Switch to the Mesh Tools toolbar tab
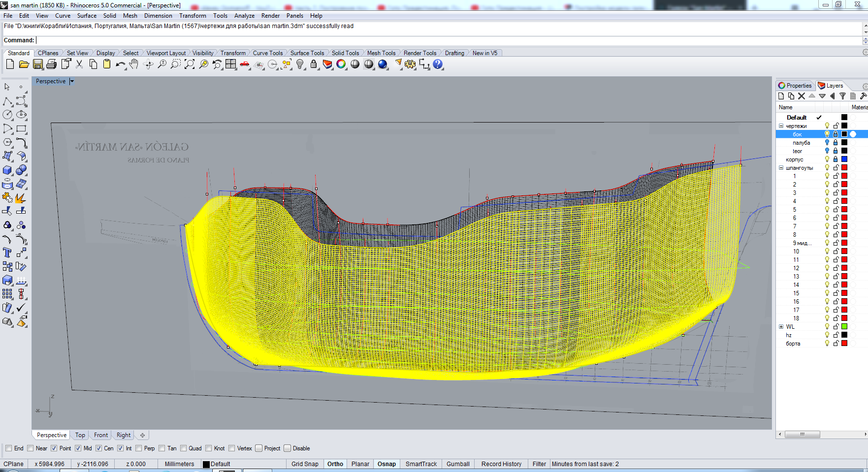Screen dimensions: 868x472 pyautogui.click(x=381, y=53)
